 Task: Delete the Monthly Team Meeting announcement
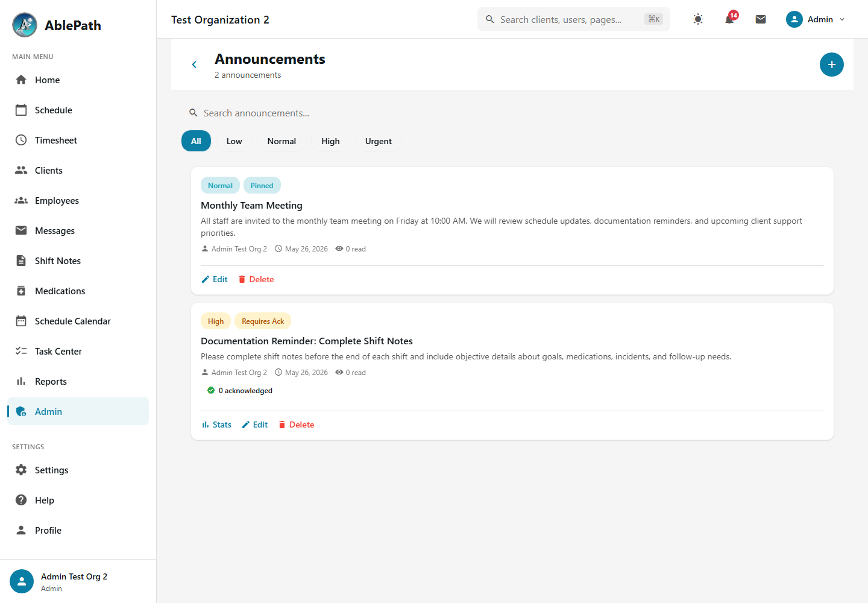coord(256,279)
